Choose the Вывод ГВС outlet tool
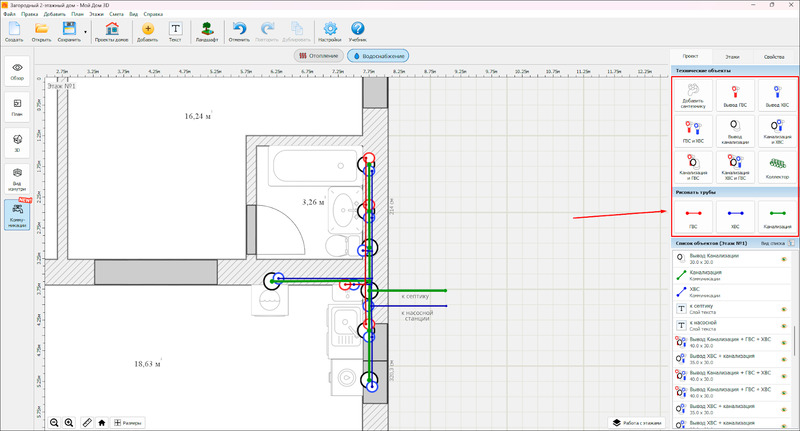Image resolution: width=800 pixels, height=431 pixels. coord(735,95)
